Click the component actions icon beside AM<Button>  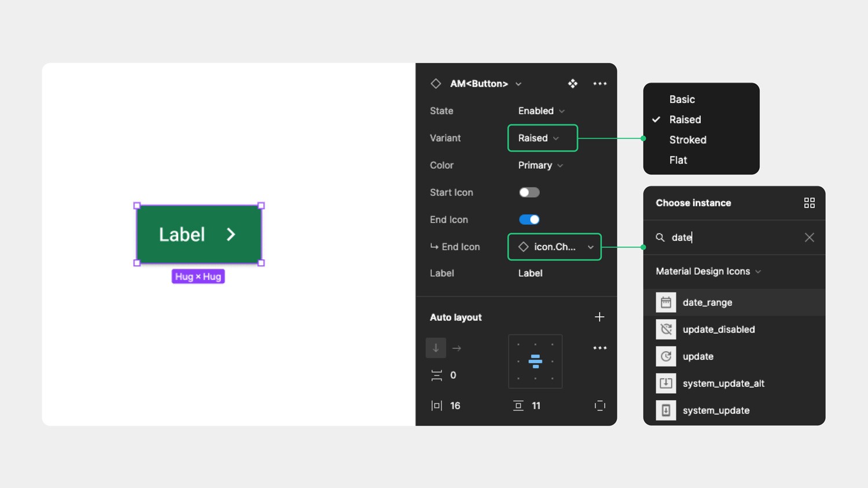point(572,83)
